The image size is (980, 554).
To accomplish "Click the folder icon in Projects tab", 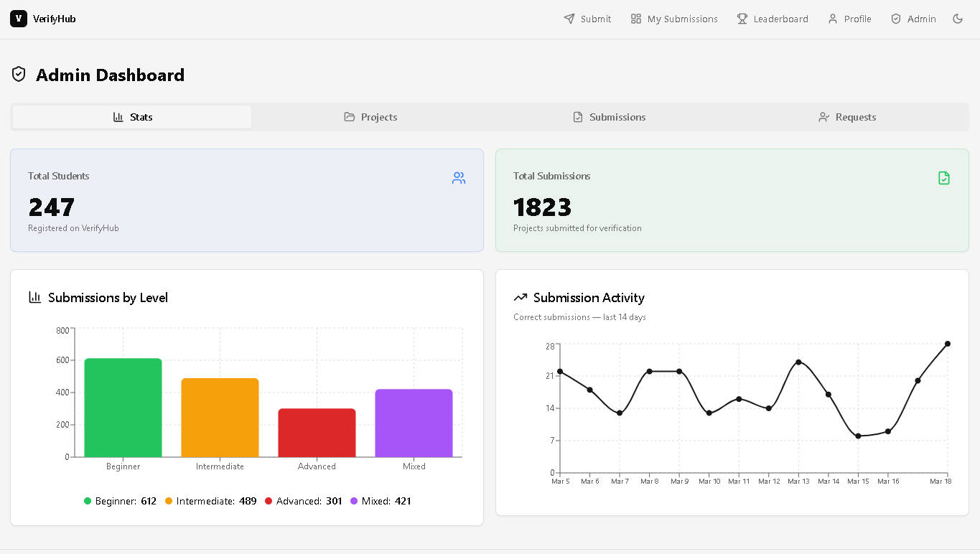I will 350,117.
